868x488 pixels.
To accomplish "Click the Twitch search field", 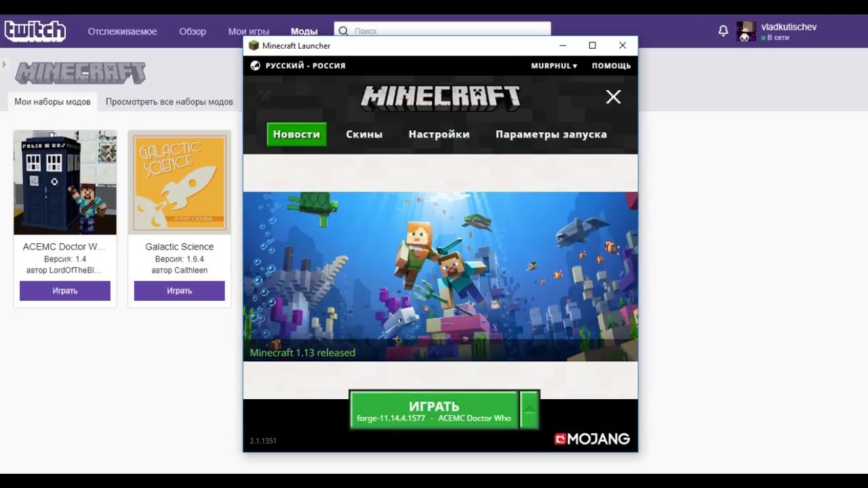I will pos(442,30).
